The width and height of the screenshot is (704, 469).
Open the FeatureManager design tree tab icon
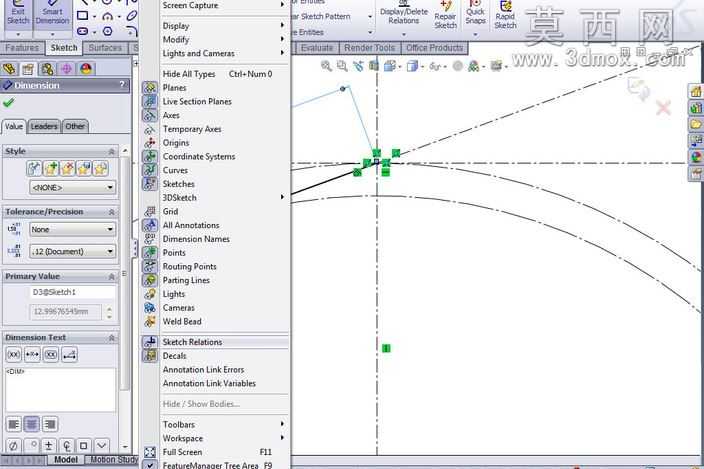tap(9, 69)
